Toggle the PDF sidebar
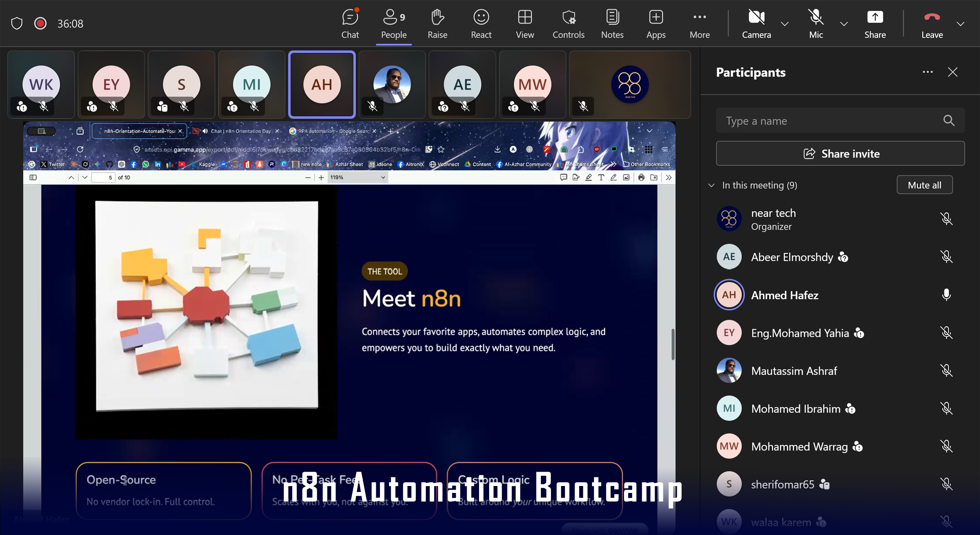 [33, 177]
